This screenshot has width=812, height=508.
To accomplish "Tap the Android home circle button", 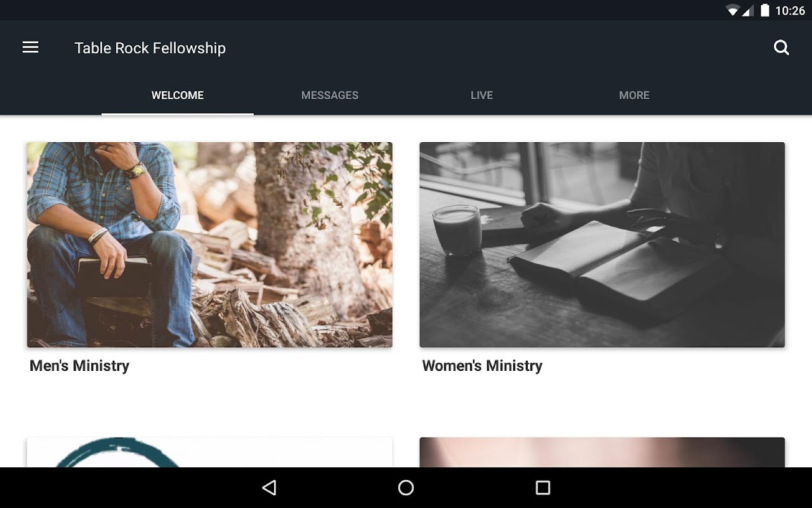I will [406, 488].
